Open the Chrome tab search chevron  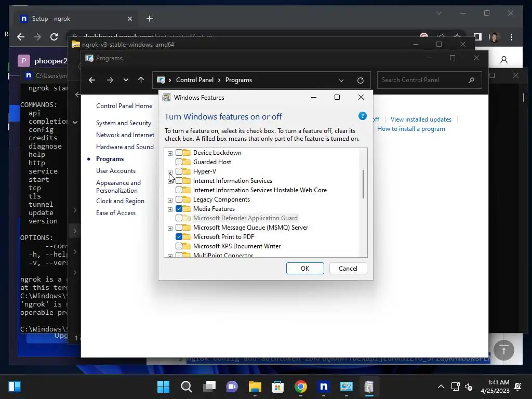[438, 13]
